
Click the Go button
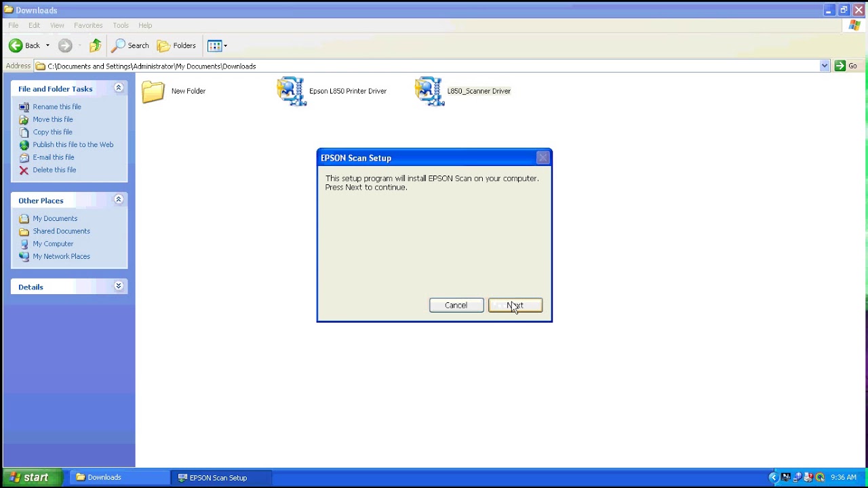tap(846, 66)
